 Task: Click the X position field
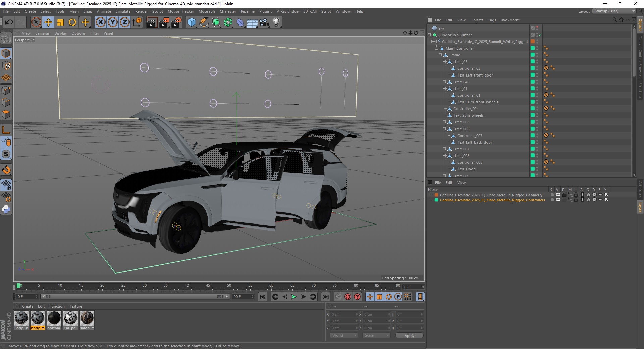point(344,314)
